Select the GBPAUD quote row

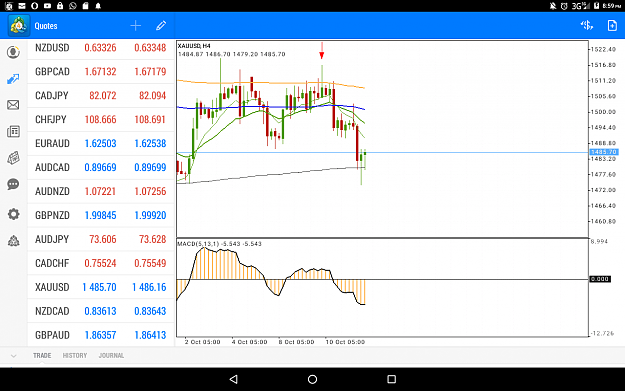pyautogui.click(x=101, y=335)
